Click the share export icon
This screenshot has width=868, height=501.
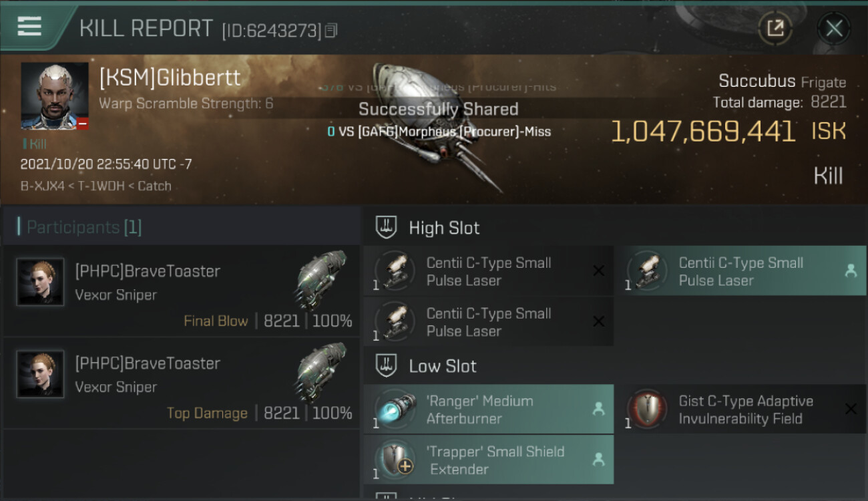(x=775, y=28)
